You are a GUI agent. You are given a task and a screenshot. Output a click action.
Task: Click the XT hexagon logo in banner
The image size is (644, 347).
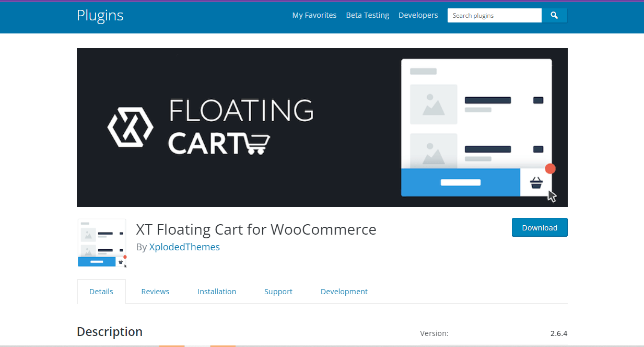[130, 127]
